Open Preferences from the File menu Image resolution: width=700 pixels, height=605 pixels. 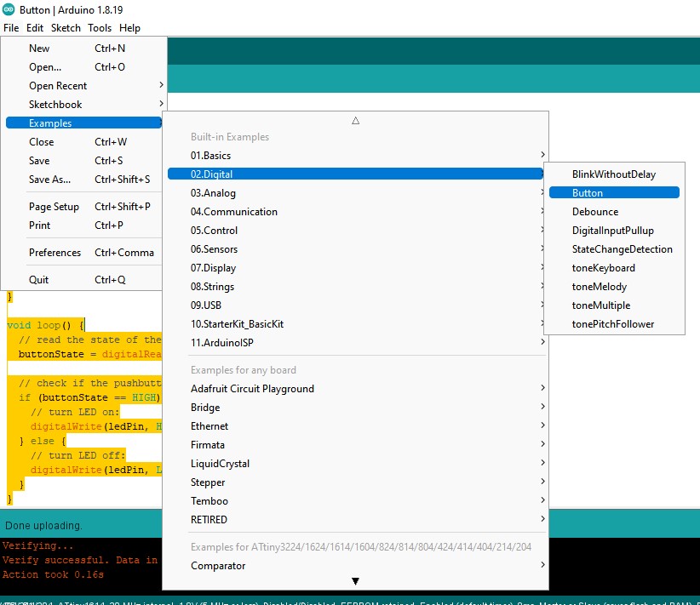[84, 253]
